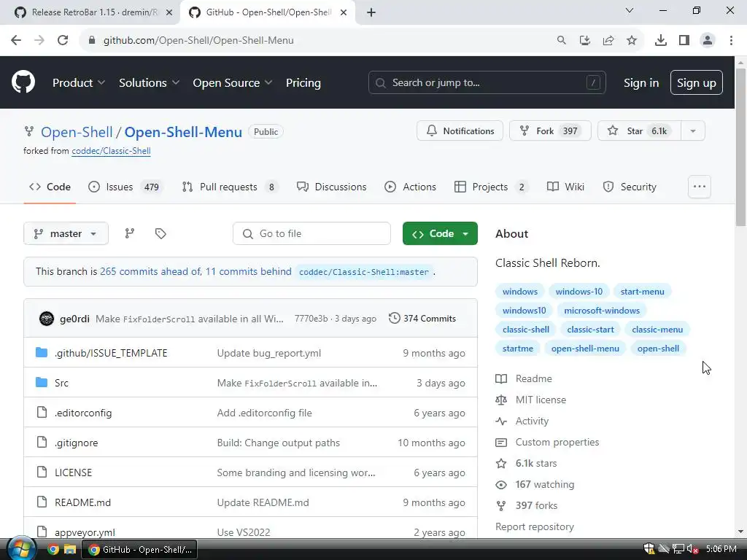This screenshot has width=747, height=560.
Task: Click Sign in
Action: pyautogui.click(x=641, y=83)
